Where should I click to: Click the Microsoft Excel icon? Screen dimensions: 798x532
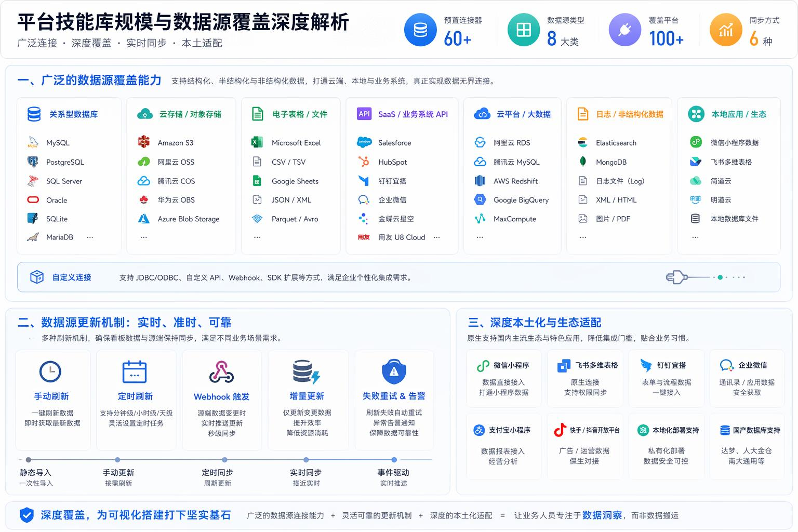click(257, 142)
